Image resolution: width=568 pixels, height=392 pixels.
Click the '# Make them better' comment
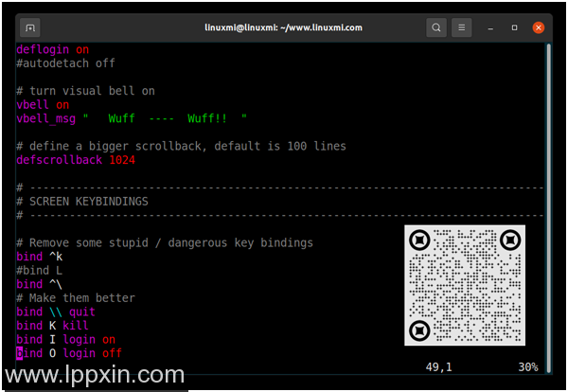(76, 298)
